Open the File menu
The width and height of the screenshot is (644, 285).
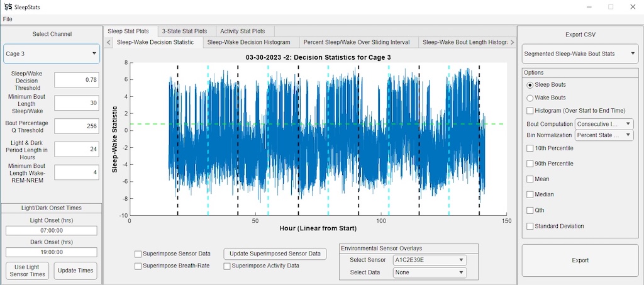(x=8, y=19)
